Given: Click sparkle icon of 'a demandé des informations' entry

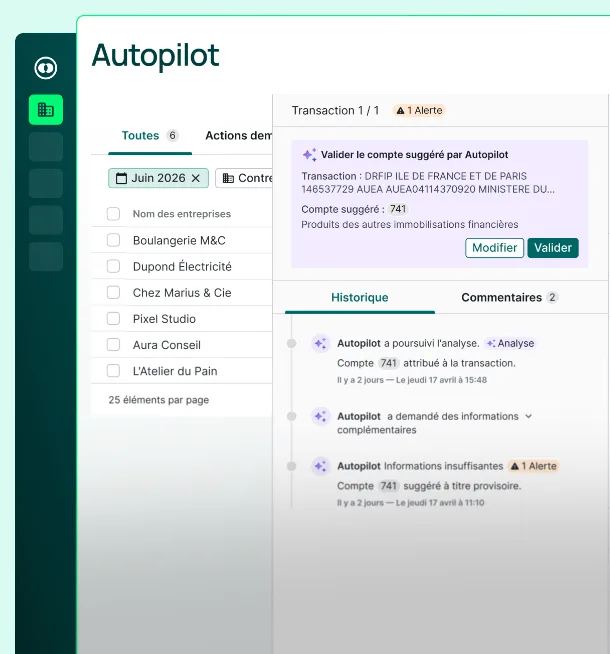Looking at the screenshot, I should click(321, 416).
